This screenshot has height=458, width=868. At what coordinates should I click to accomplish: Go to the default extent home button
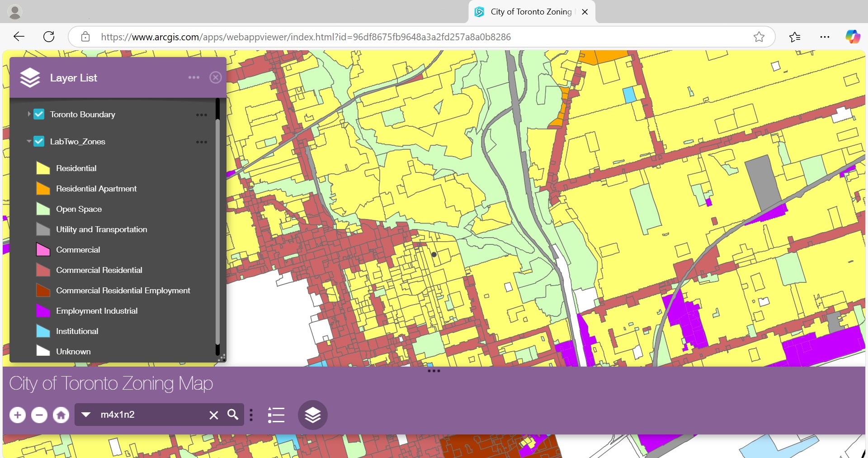[x=61, y=415]
